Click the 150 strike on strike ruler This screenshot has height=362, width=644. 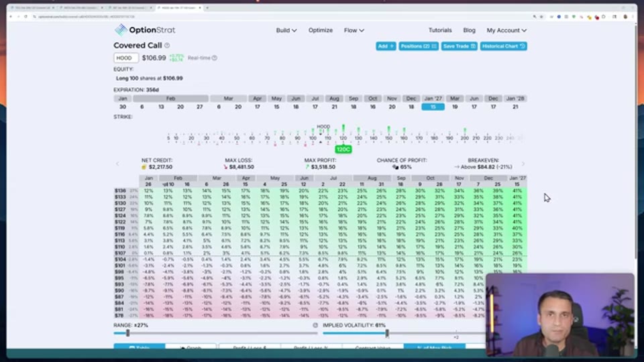[388, 138]
